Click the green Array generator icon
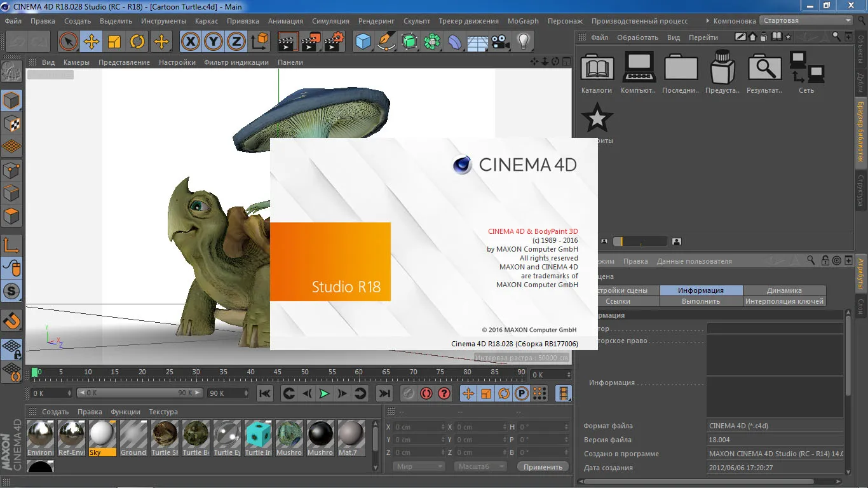 432,42
